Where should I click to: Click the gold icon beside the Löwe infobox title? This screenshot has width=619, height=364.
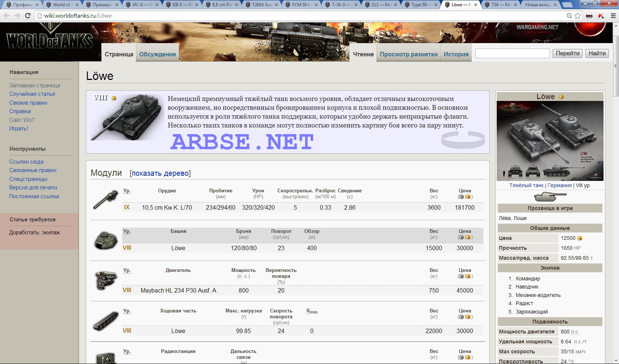pos(561,97)
